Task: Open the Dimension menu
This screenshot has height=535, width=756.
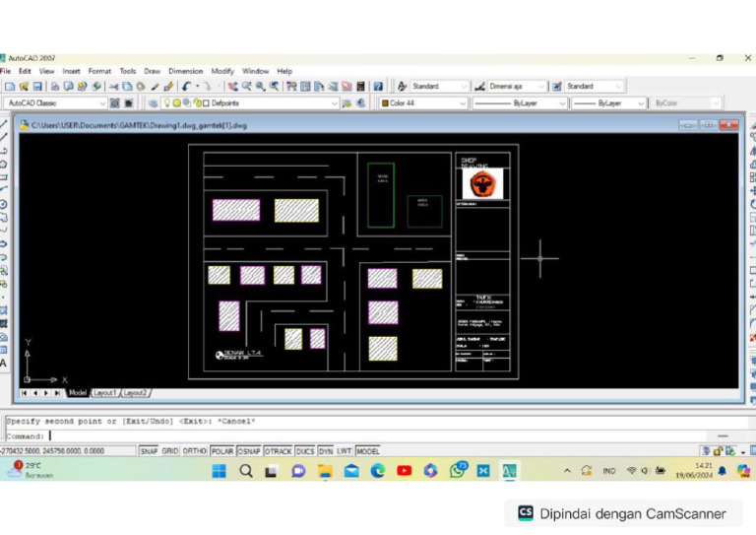Action: click(186, 71)
